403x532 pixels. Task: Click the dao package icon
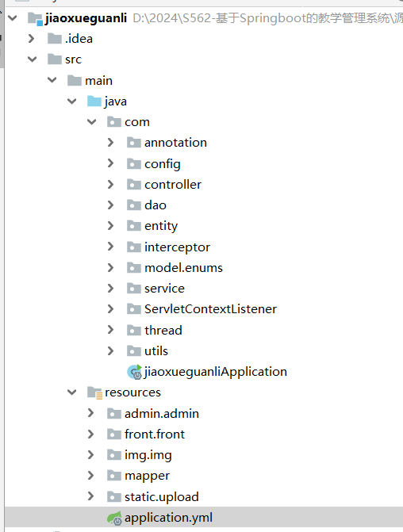point(134,205)
